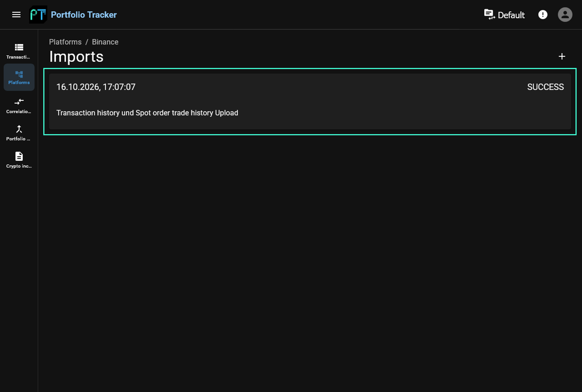Go to the Binance breadcrumb link

point(105,42)
